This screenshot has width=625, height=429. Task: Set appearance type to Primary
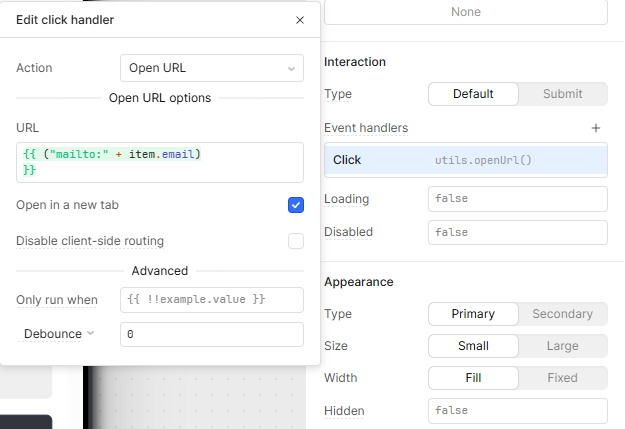pyautogui.click(x=473, y=314)
